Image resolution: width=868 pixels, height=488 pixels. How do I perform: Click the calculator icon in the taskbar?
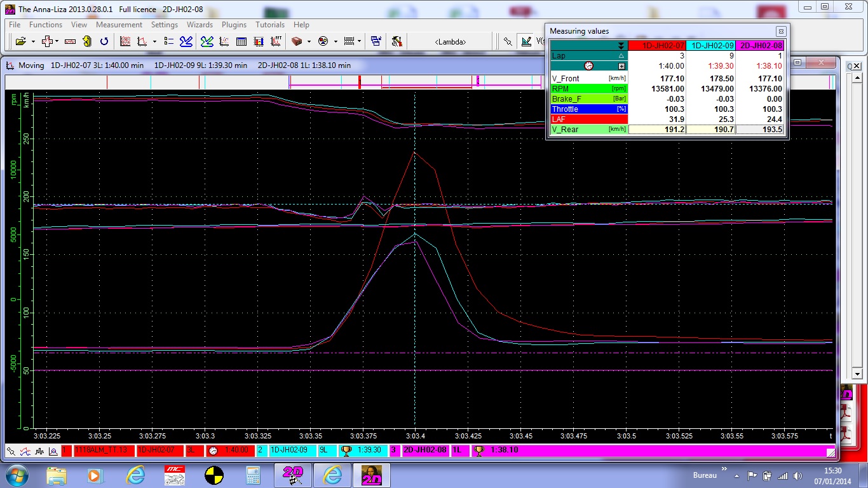tap(254, 475)
